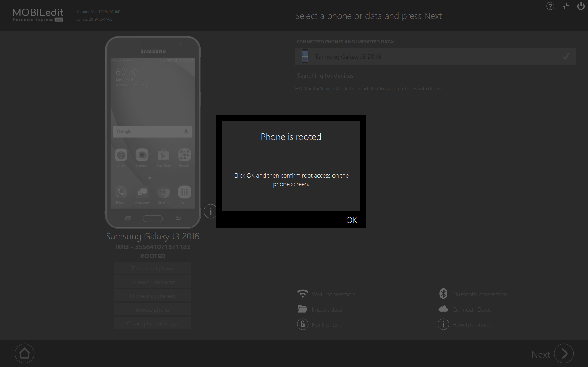This screenshot has width=588, height=367.
Task: Click the Import data link
Action: pyautogui.click(x=327, y=309)
